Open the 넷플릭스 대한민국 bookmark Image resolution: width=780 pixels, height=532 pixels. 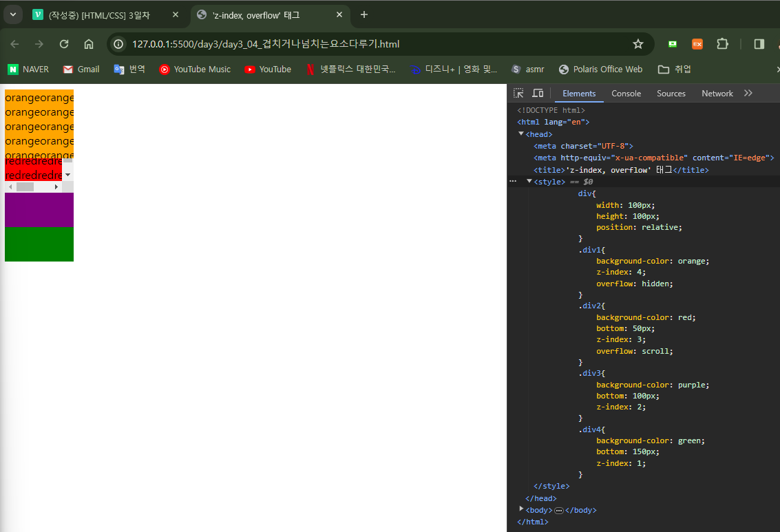tap(350, 70)
